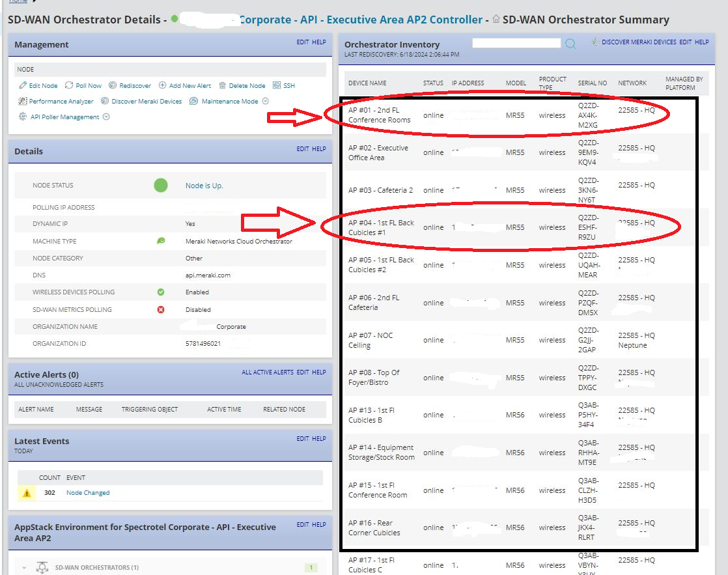
Task: Click Maintenance Mode link
Action: 230,101
